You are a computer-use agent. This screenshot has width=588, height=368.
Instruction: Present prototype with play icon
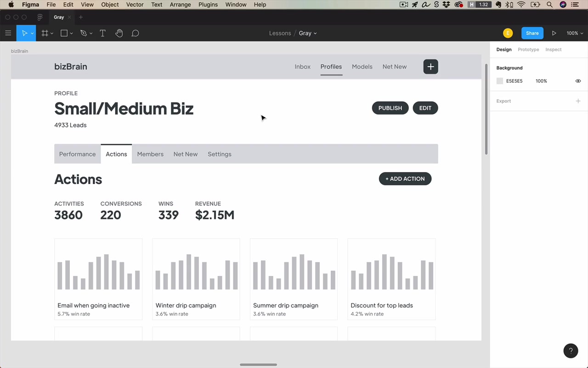[554, 33]
